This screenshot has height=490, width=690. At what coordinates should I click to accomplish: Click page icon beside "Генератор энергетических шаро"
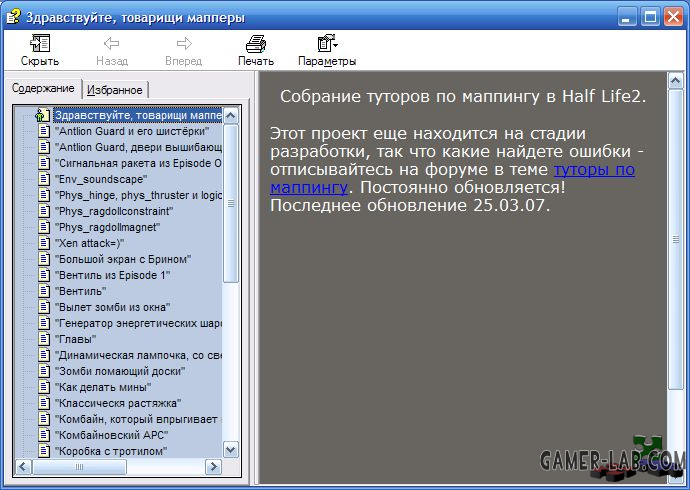click(44, 322)
